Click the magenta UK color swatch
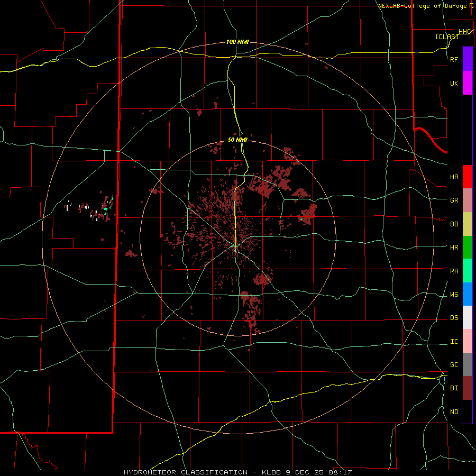This screenshot has height=476, width=476. 467,83
